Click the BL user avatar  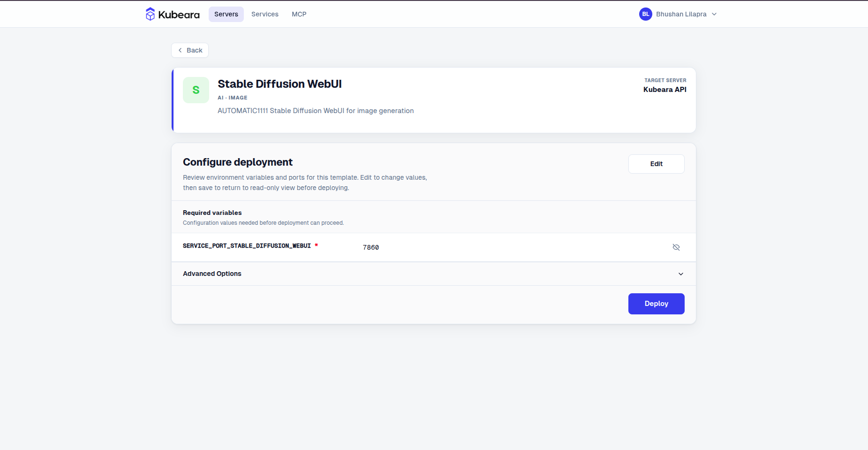point(646,14)
